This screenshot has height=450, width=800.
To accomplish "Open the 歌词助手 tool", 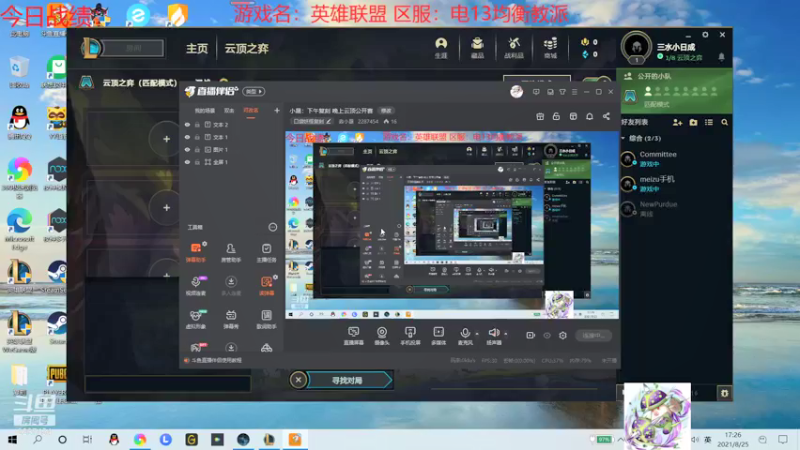I will coord(266,319).
